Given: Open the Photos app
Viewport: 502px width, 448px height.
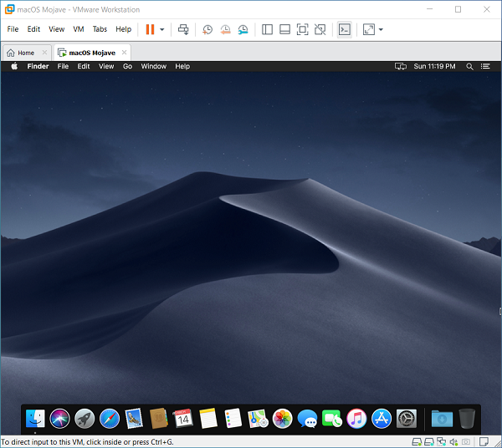Looking at the screenshot, I should [283, 418].
